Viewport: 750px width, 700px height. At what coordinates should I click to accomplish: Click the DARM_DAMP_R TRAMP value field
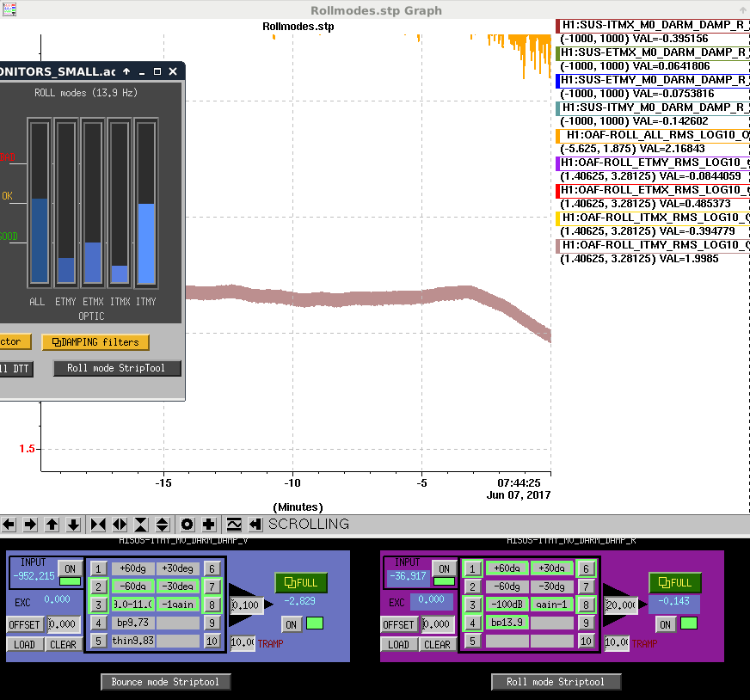[617, 642]
